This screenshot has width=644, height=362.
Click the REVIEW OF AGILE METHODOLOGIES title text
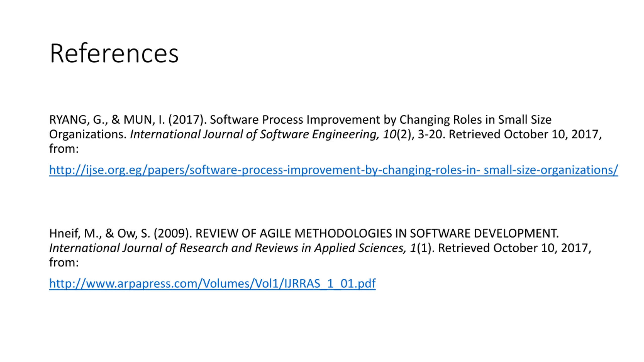click(377, 234)
